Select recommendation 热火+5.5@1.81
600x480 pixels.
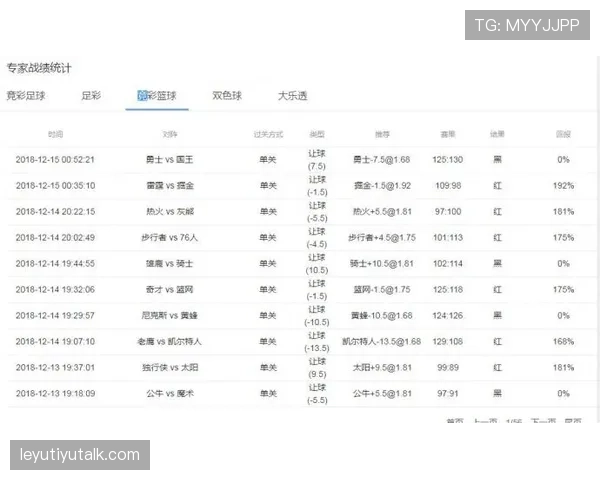point(382,212)
